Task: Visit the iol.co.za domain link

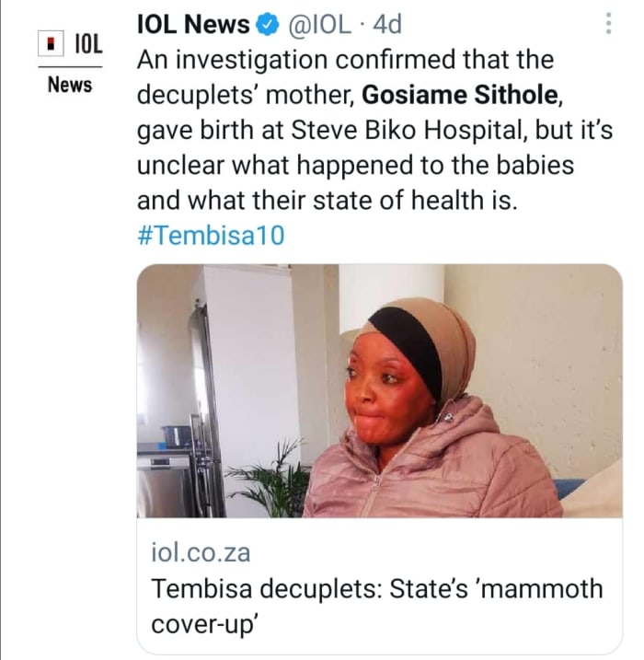Action: (x=200, y=553)
